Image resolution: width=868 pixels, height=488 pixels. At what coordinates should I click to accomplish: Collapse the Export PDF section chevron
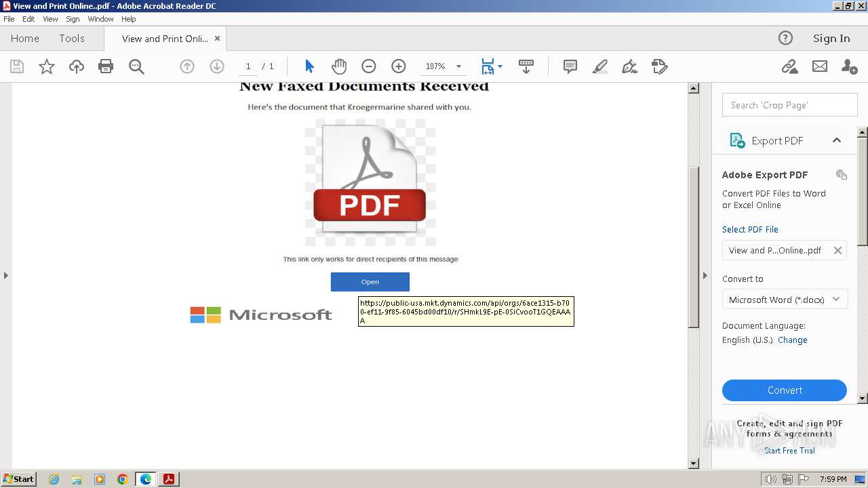coord(837,140)
